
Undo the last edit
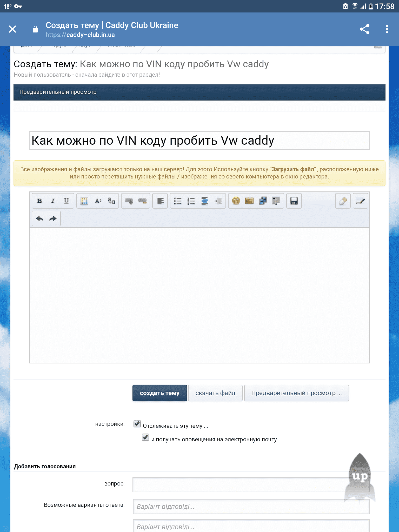[x=39, y=218]
